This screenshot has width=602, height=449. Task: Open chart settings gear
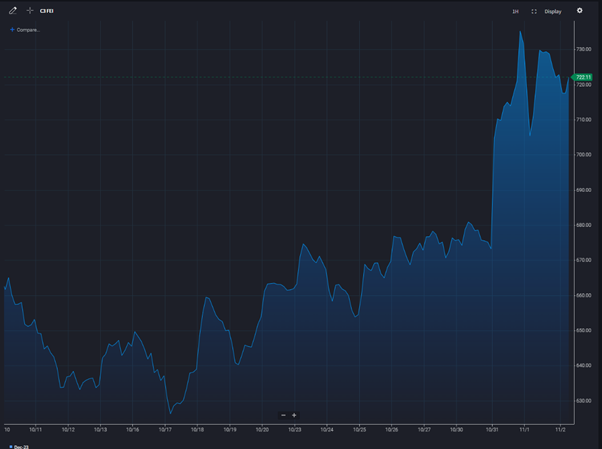[x=580, y=11]
